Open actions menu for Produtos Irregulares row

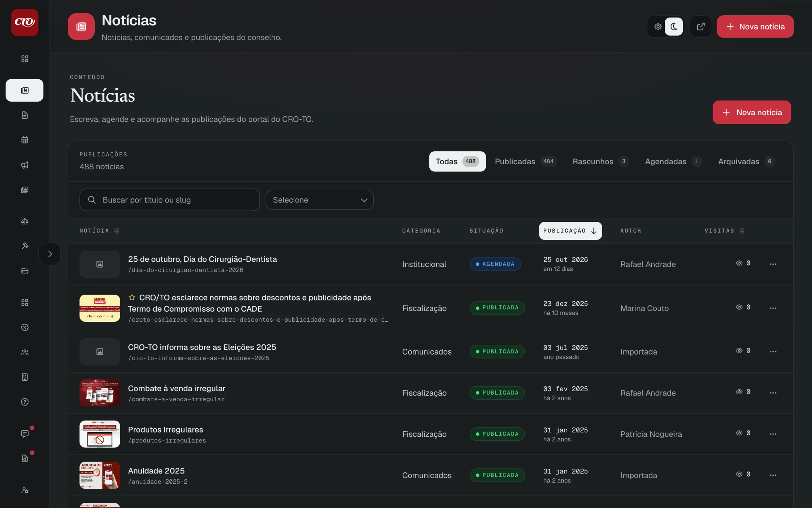click(x=773, y=434)
